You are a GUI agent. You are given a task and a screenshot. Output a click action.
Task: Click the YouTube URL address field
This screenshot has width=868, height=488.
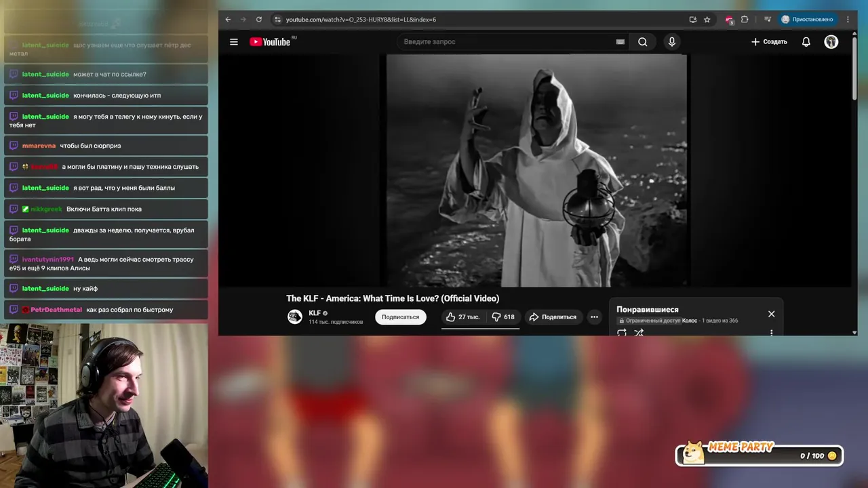[481, 20]
